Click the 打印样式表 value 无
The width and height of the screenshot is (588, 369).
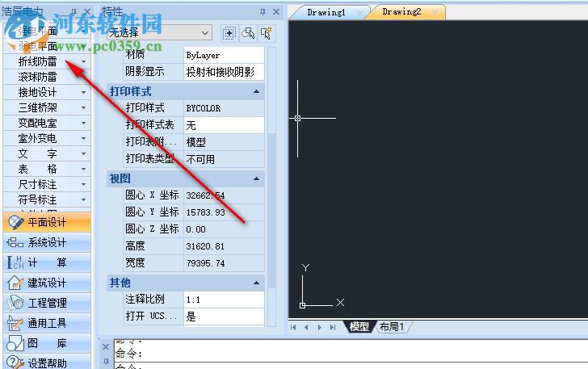pos(224,125)
